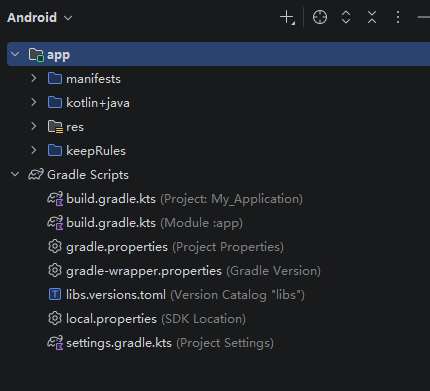Screen dimensions: 430x391
Task: Select the manifests folder label
Action: [x=93, y=79]
